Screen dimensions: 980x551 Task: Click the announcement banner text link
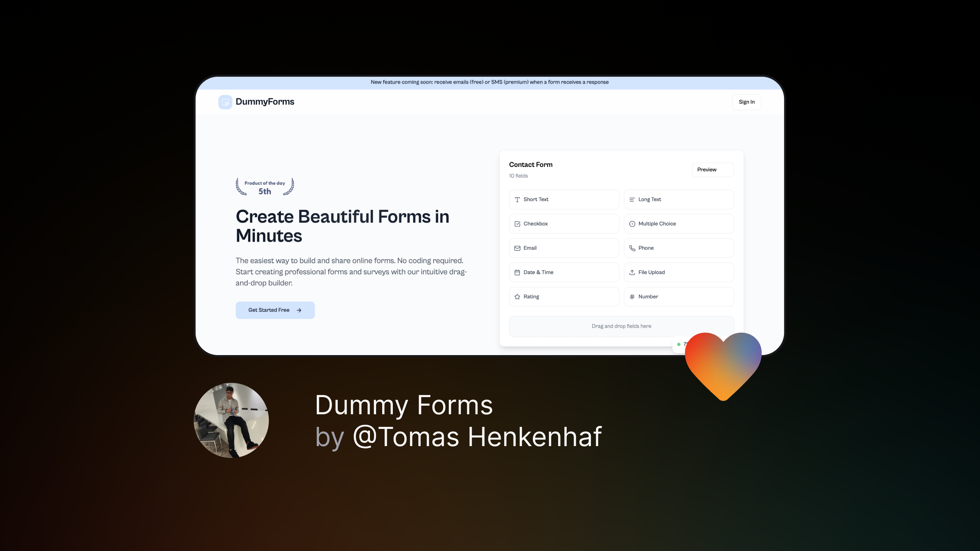(x=489, y=82)
